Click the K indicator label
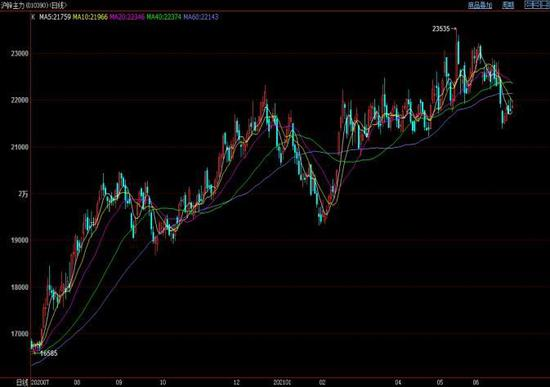The height and width of the screenshot is (387, 550). click(x=33, y=17)
